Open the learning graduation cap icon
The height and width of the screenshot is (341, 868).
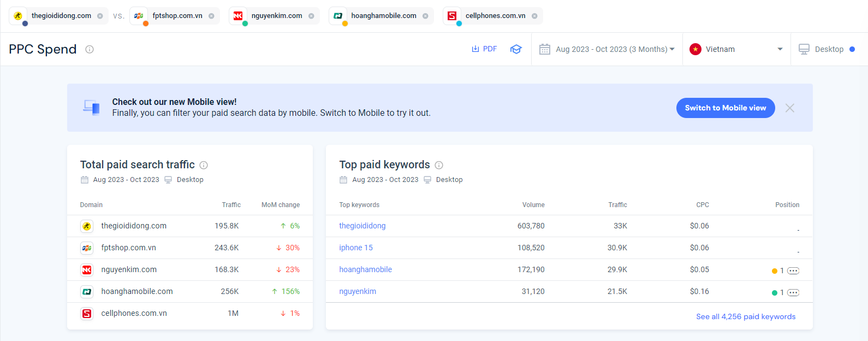(516, 49)
